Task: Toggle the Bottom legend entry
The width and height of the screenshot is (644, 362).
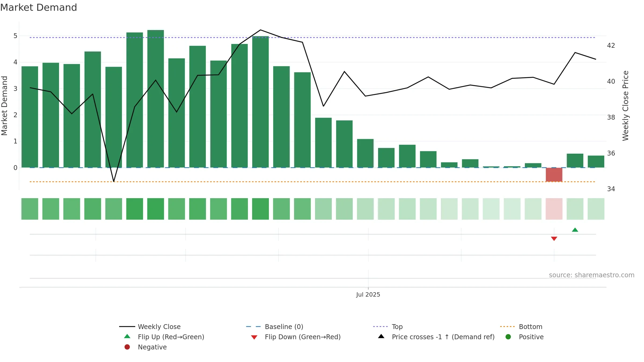Action: 521,327
